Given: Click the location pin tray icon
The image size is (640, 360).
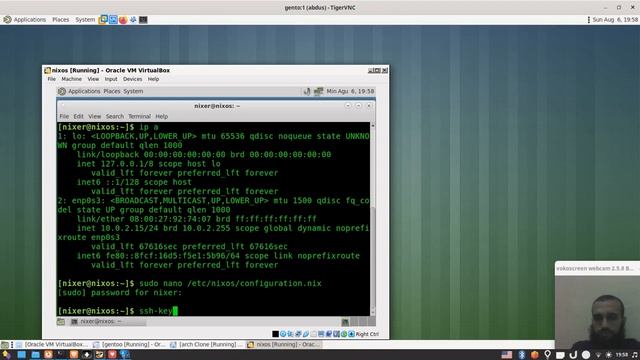Looking at the screenshot, I should pos(547,355).
